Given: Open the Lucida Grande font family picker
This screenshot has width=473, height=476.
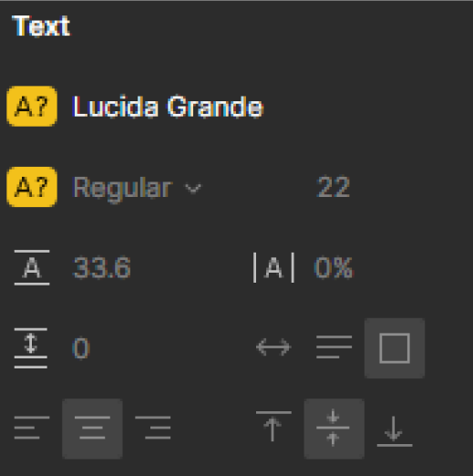Looking at the screenshot, I should (x=168, y=106).
